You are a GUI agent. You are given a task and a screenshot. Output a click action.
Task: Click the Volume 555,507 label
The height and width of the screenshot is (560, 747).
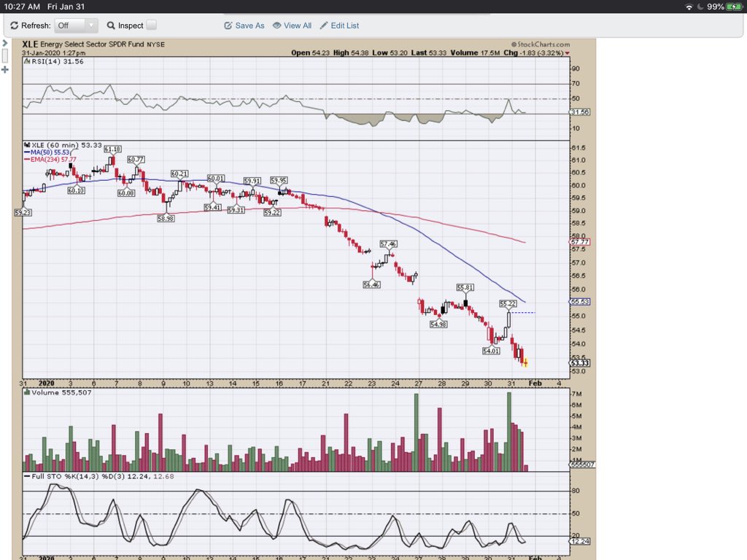pyautogui.click(x=58, y=392)
